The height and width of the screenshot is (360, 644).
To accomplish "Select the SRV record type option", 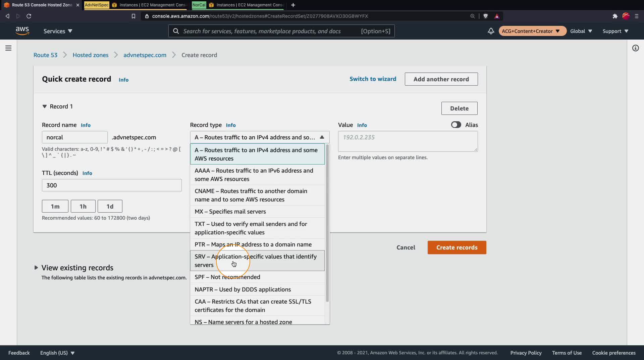I will pos(257,261).
